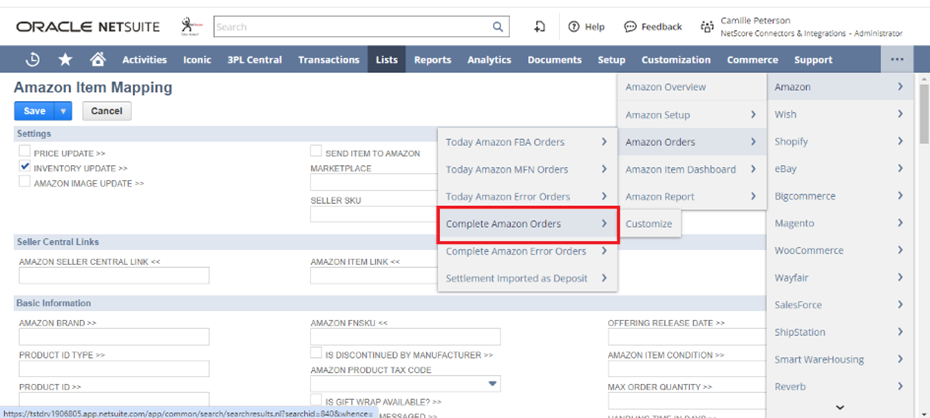The width and height of the screenshot is (930, 418).
Task: Open the role switcher icon beside Camille Peterson
Action: [706, 27]
